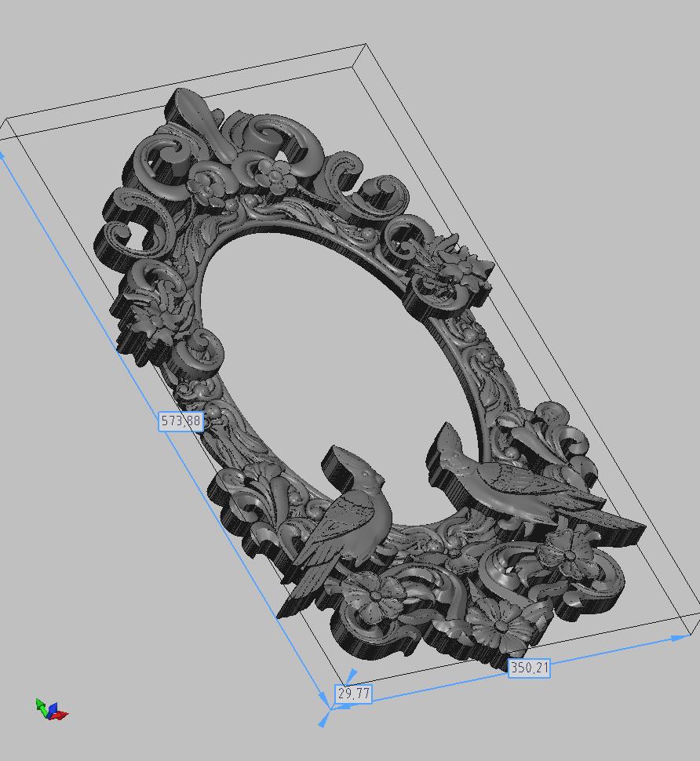Click the blue axis on the orientation triad
Image resolution: width=700 pixels, height=761 pixels.
tap(53, 710)
